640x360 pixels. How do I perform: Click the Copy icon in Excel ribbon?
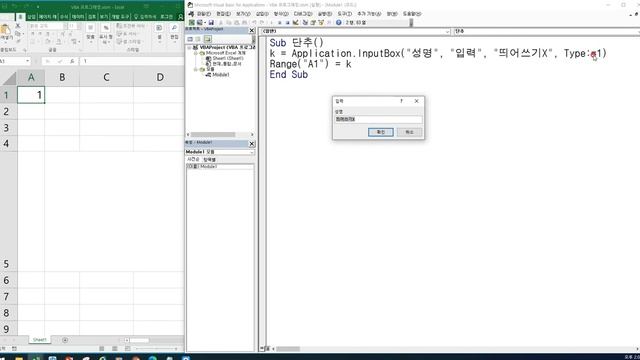[18, 33]
